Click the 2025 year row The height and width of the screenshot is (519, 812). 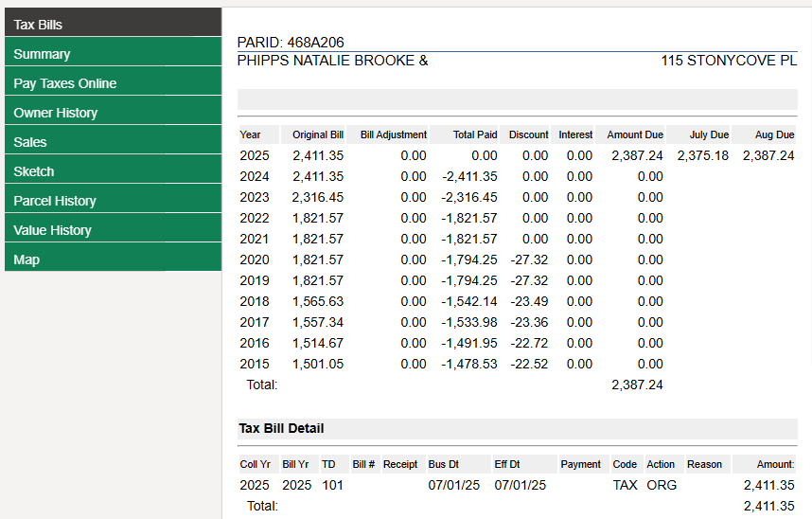[x=255, y=155]
